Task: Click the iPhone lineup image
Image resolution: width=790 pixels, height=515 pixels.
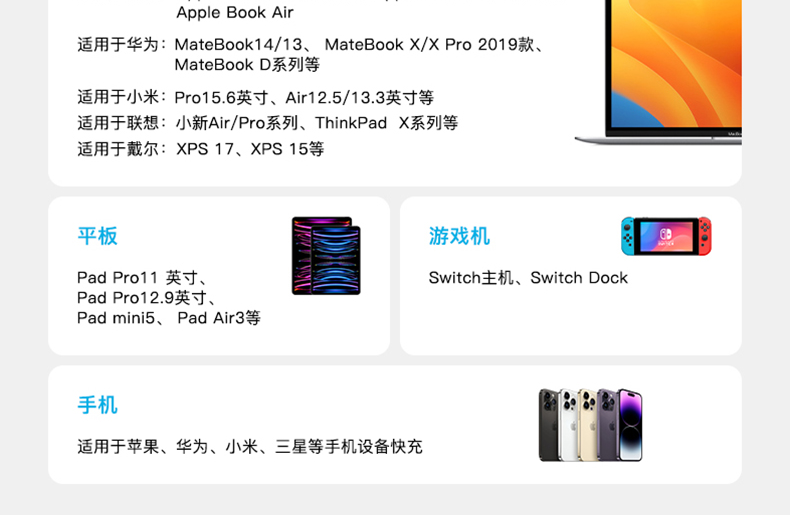Action: click(591, 425)
